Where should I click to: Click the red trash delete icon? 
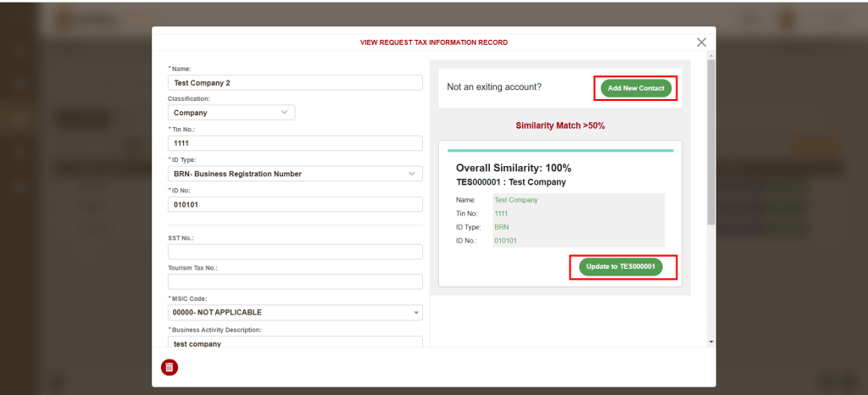point(170,367)
